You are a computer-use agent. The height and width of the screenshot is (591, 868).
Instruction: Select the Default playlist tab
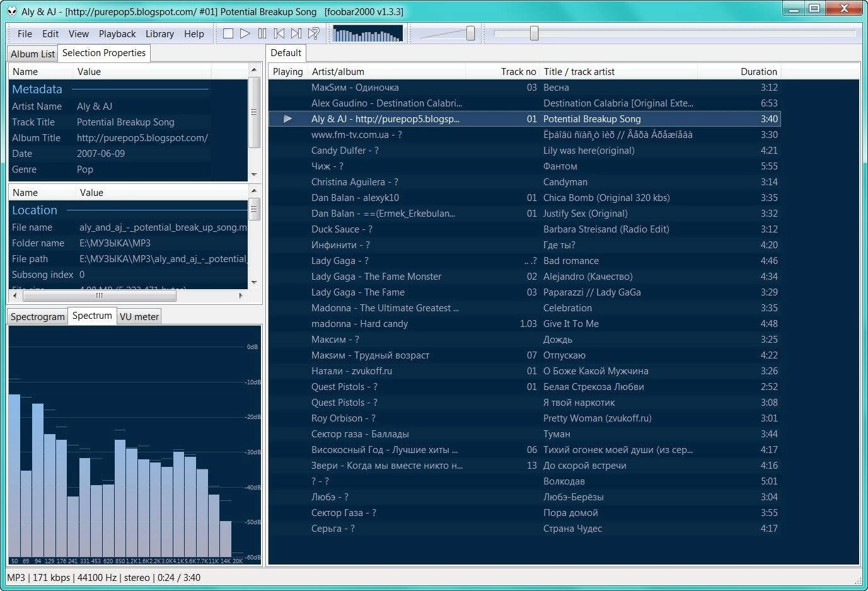(286, 53)
